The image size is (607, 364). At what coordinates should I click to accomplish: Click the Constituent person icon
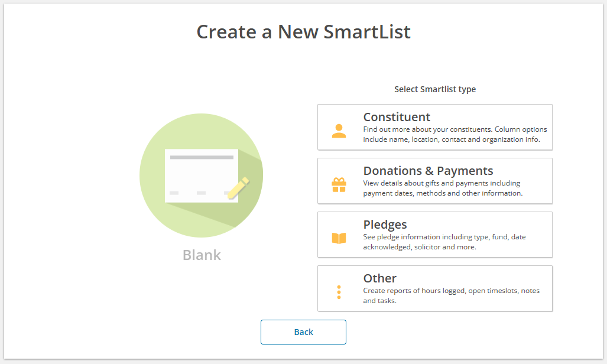click(339, 131)
